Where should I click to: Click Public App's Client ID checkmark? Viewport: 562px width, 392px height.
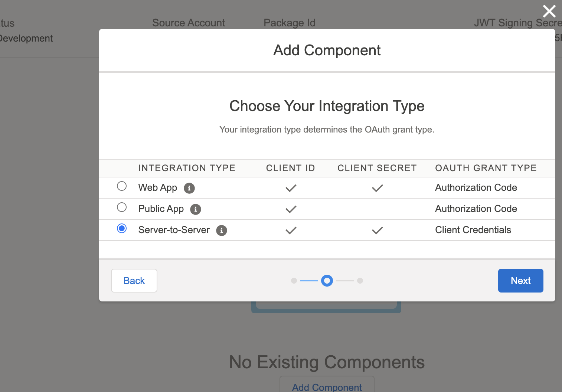(x=291, y=209)
